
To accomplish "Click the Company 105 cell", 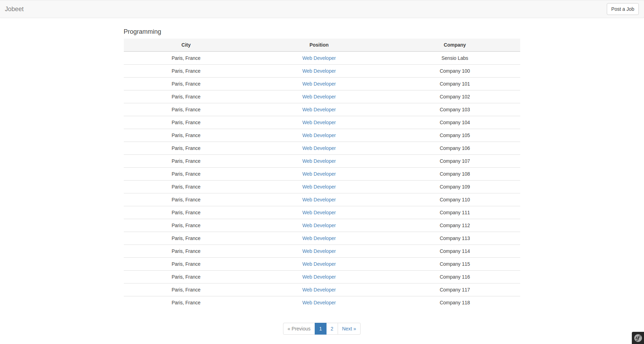I will coord(454,135).
